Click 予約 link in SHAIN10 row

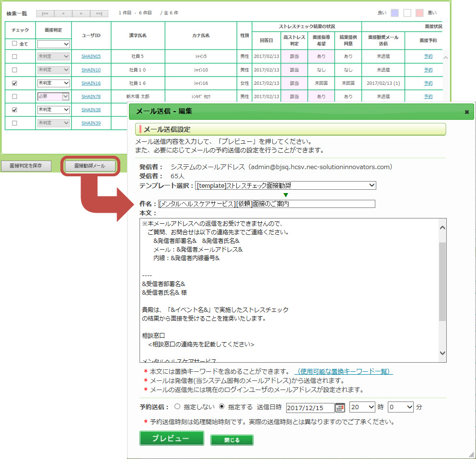click(428, 70)
